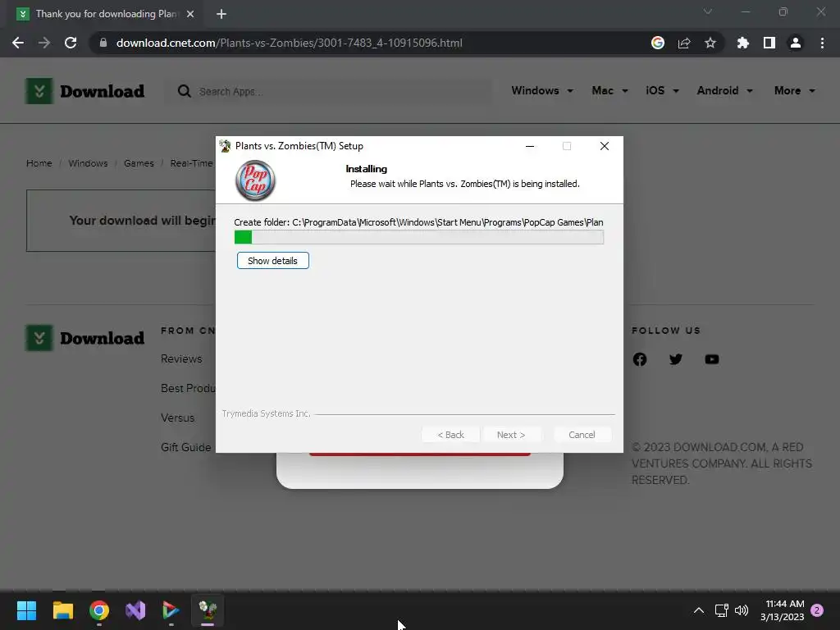Image resolution: width=840 pixels, height=630 pixels.
Task: Minimize the Plants vs. Zombies Setup window
Action: tap(530, 146)
